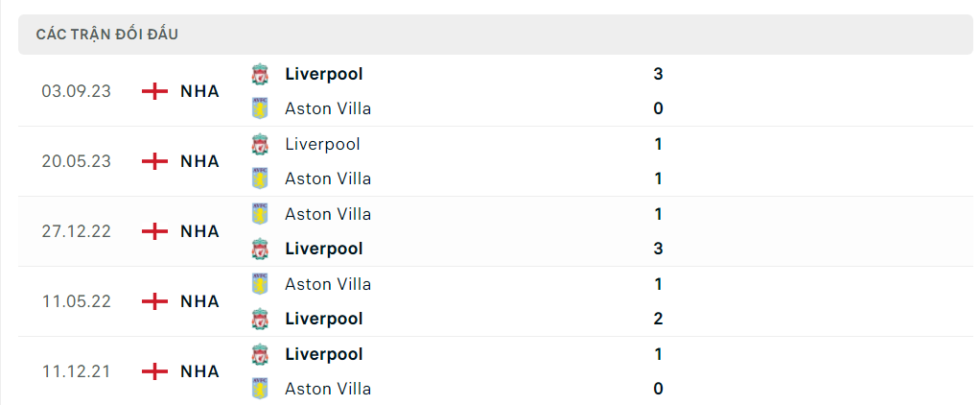Click England flag beside 11.12.21 date

(x=153, y=371)
